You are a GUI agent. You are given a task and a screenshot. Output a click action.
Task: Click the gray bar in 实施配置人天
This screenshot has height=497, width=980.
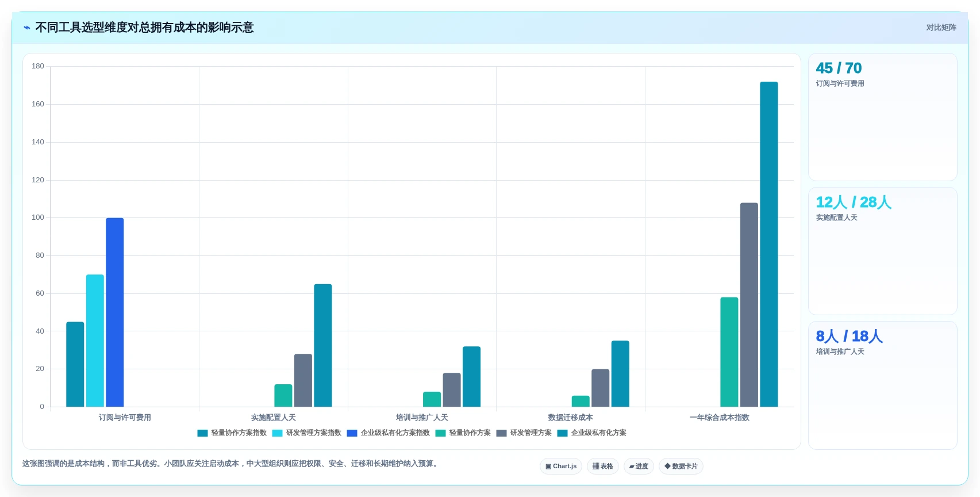click(303, 380)
